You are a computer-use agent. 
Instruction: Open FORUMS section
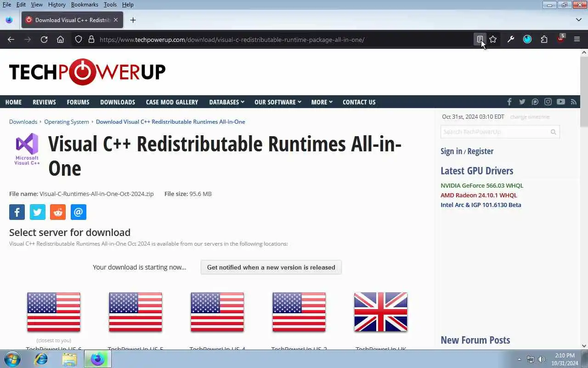78,102
